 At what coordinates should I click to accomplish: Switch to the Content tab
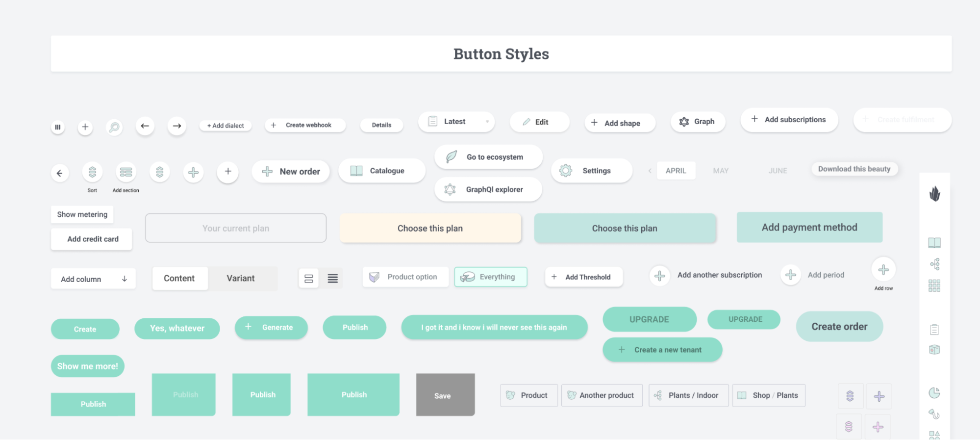point(179,278)
